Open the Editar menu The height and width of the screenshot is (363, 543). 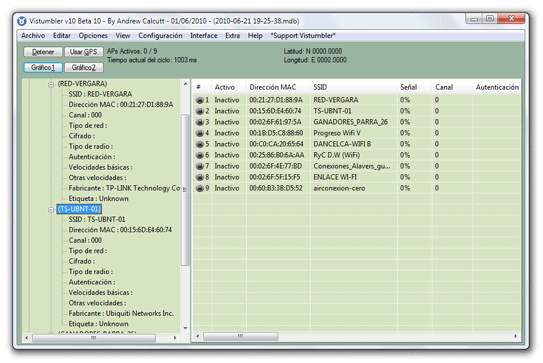[x=62, y=36]
